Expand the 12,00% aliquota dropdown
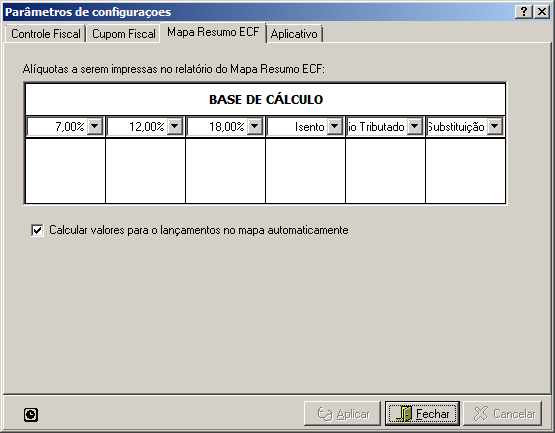The image size is (555, 433). (x=175, y=126)
